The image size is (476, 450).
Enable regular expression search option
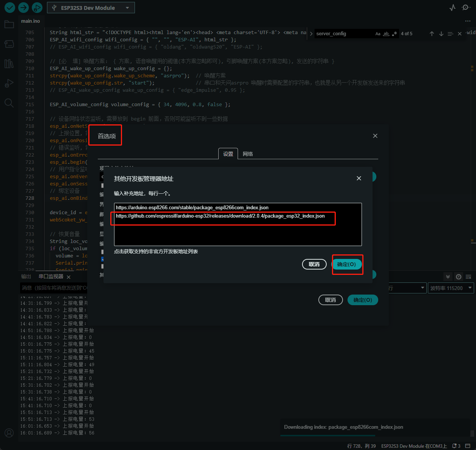[395, 34]
